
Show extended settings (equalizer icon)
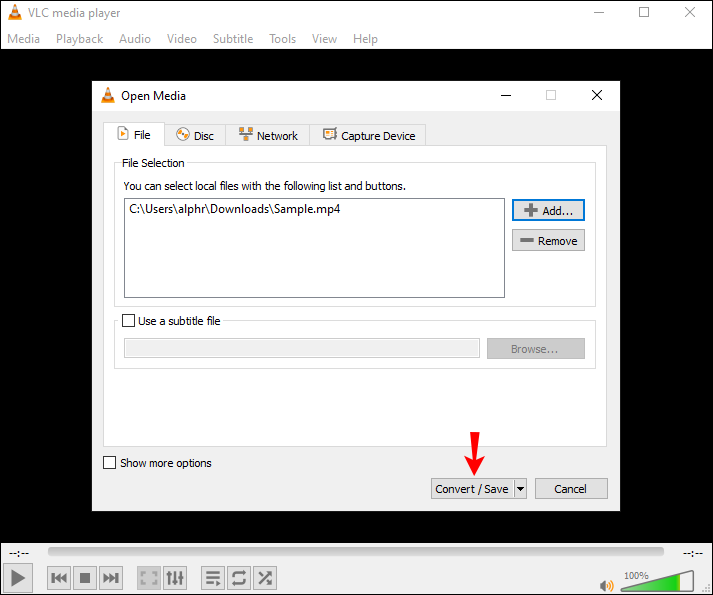coord(175,578)
